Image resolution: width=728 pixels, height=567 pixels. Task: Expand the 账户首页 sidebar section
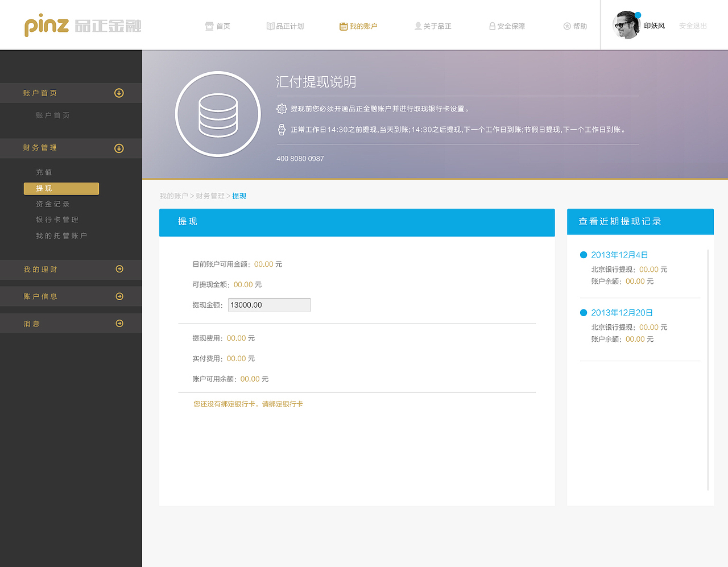point(119,93)
